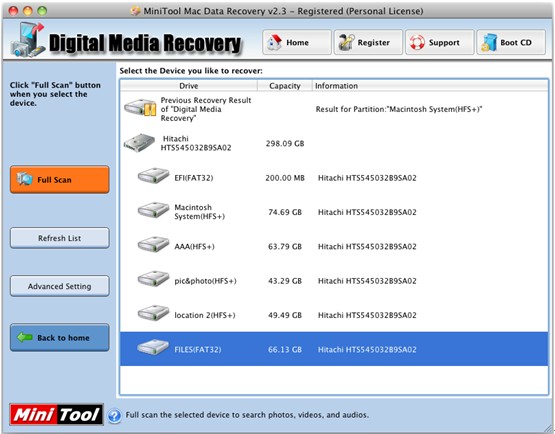Select the Macintosh System(HFS+) partition icon
The image size is (555, 434).
[x=153, y=210]
